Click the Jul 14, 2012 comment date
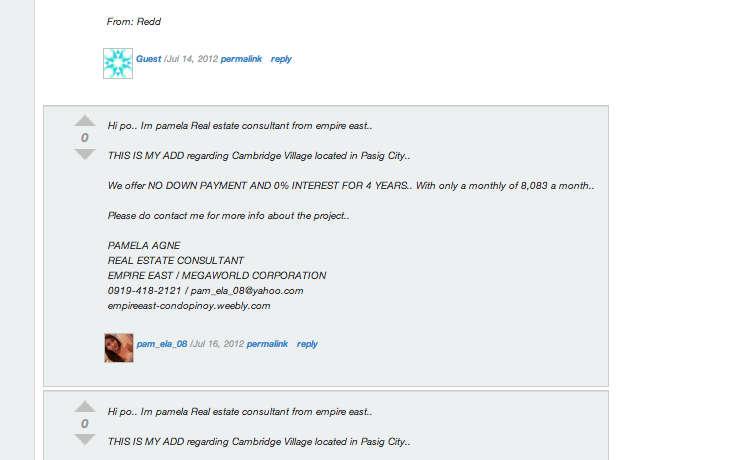 click(x=192, y=59)
